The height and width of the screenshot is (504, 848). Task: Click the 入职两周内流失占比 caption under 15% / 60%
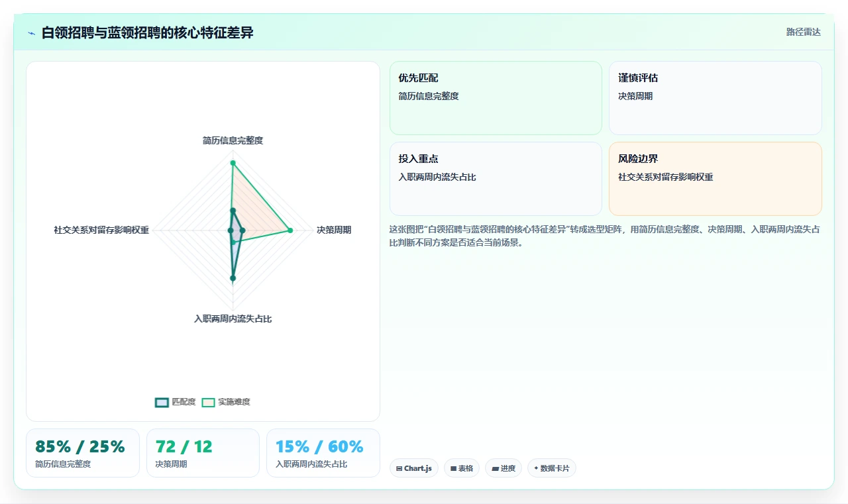311,464
